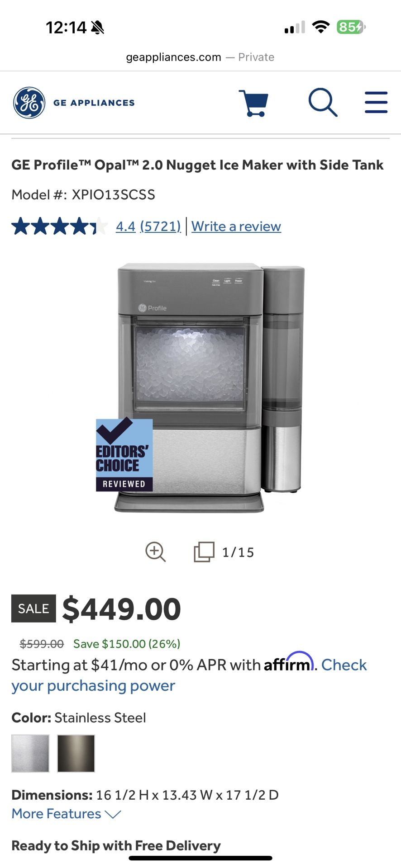This screenshot has width=401, height=868.
Task: View the 5721 reviews
Action: (x=160, y=226)
